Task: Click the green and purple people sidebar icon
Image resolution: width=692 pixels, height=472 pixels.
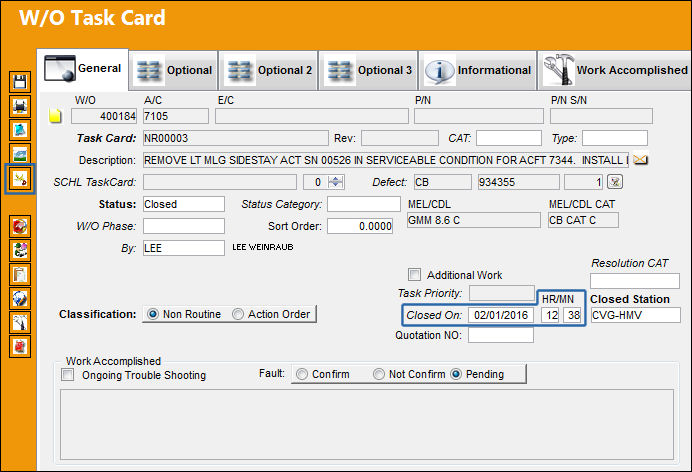Action: click(x=20, y=250)
